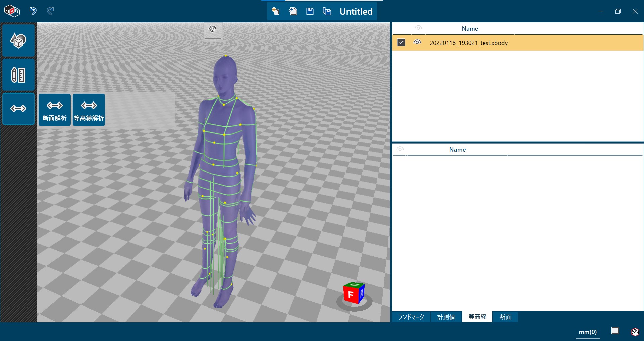Redo the last undone action

click(50, 11)
